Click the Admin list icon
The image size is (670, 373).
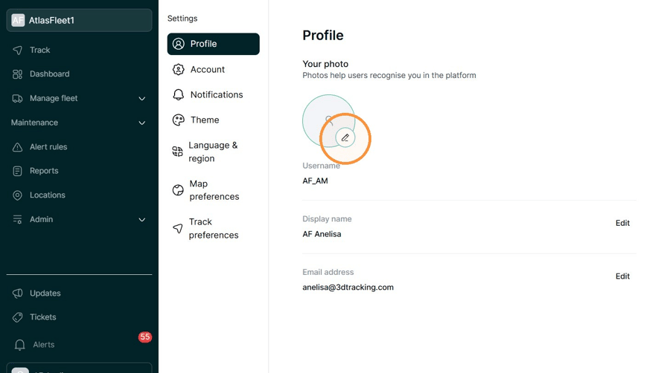(18, 220)
